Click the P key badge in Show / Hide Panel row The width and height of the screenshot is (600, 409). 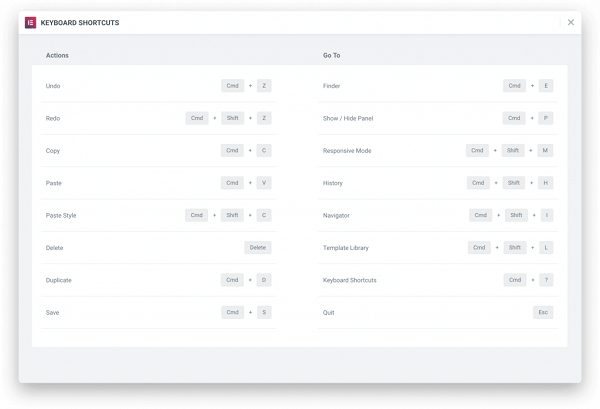point(546,118)
